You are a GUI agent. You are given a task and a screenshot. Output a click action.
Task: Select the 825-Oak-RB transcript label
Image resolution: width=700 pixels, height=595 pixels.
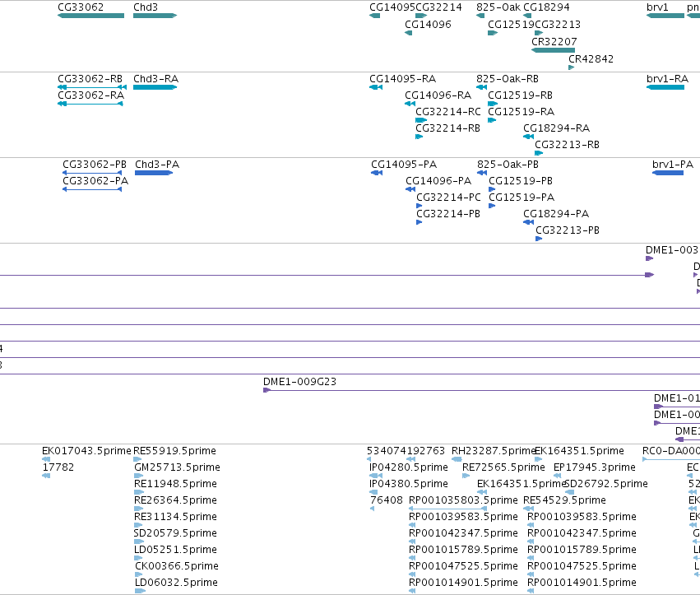(x=508, y=79)
